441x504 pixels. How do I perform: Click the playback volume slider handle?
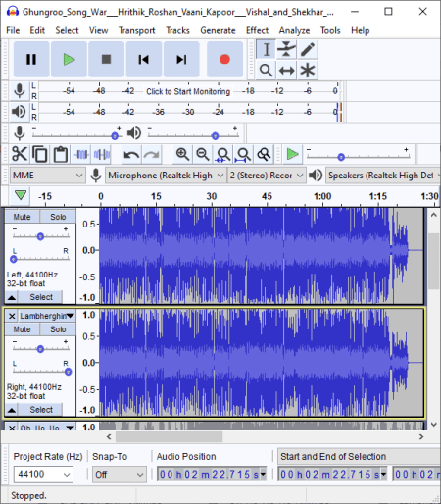pyautogui.click(x=215, y=136)
